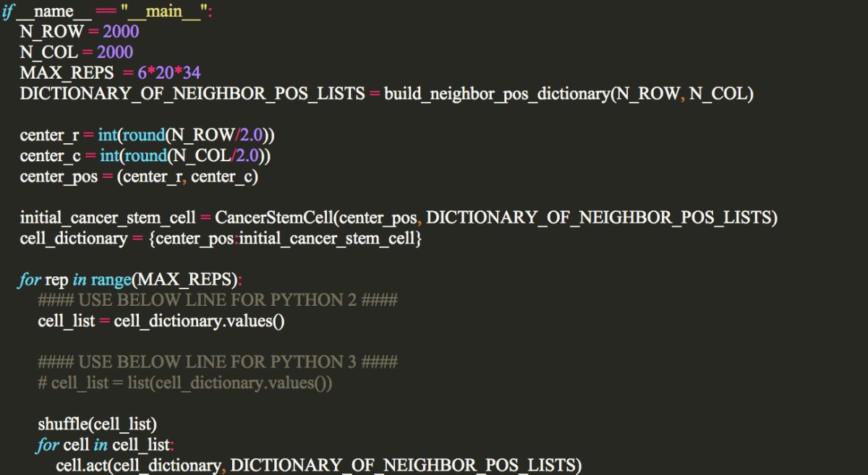Click the 'for rep in range(MAX_REPS):' line
The height and width of the screenshot is (475, 868).
point(132,281)
